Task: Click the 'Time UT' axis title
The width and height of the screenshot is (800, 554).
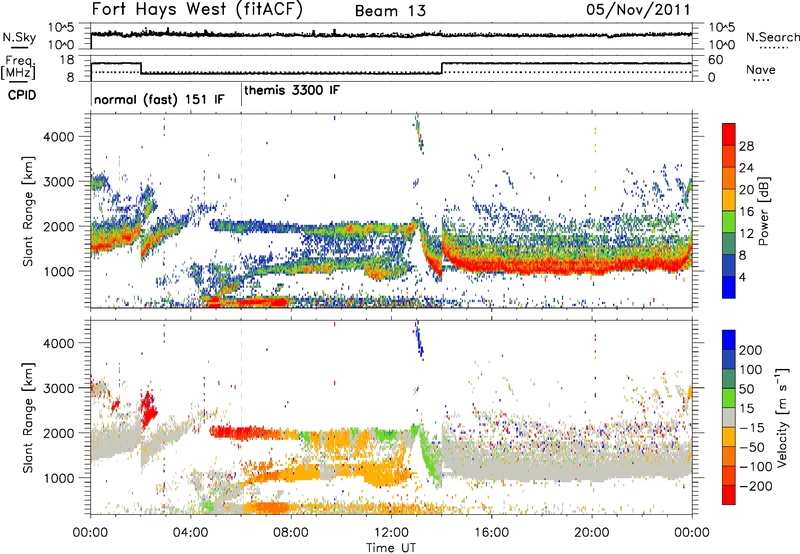Action: [x=391, y=548]
